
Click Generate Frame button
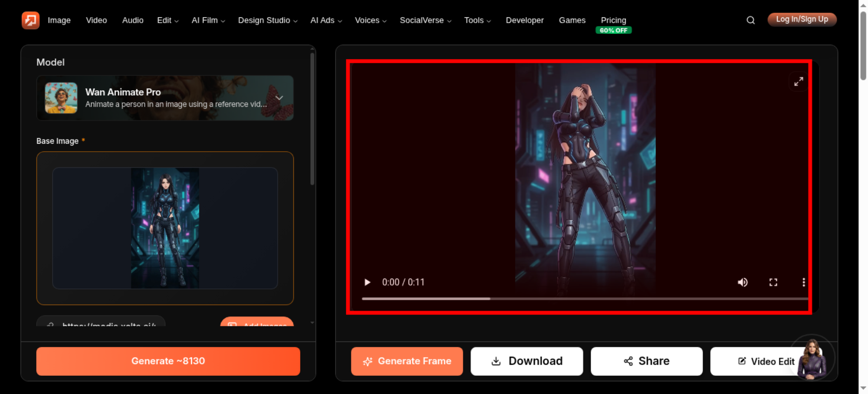click(407, 361)
